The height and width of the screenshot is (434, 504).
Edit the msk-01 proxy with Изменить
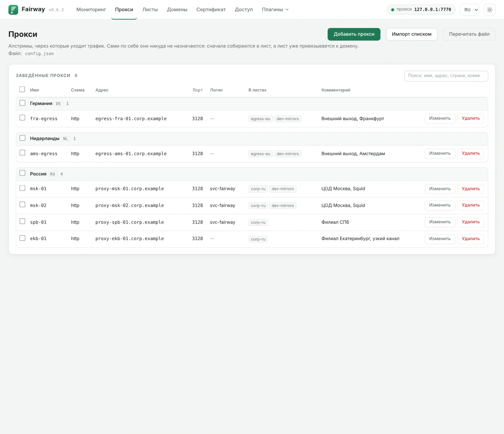tap(440, 189)
